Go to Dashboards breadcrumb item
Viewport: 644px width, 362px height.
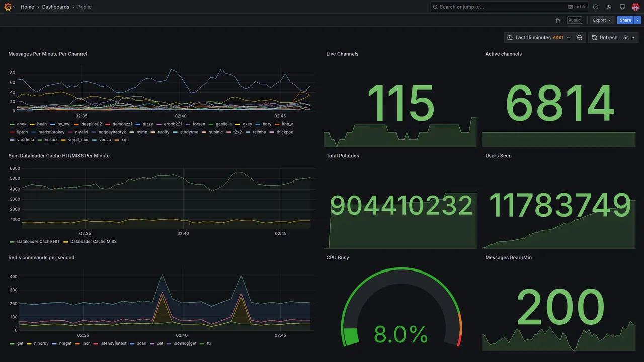click(56, 7)
